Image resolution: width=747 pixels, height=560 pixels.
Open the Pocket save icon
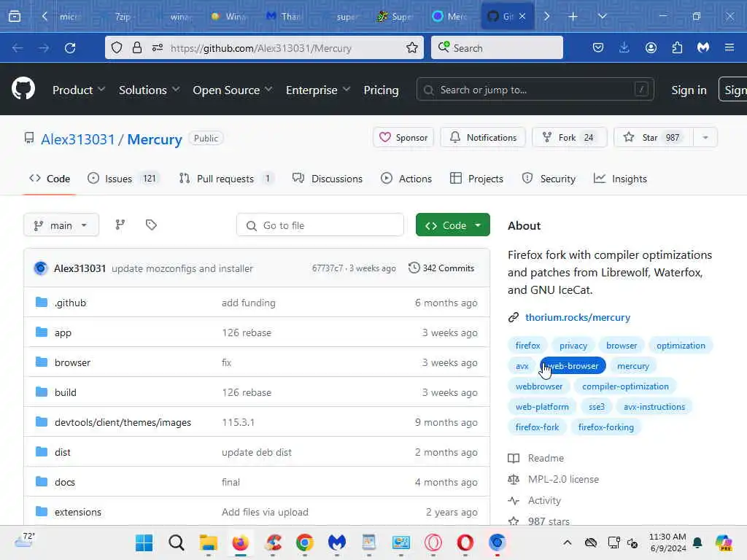598,47
